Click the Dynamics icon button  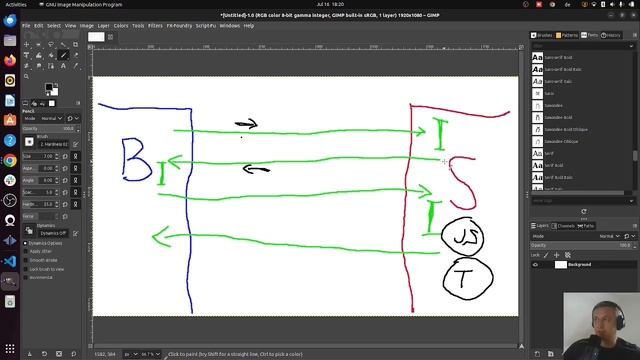[x=29, y=231]
